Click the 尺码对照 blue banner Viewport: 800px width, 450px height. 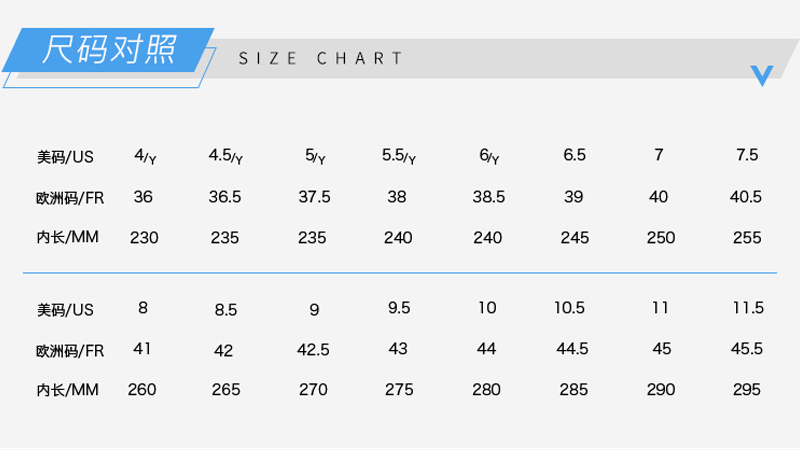[x=108, y=50]
